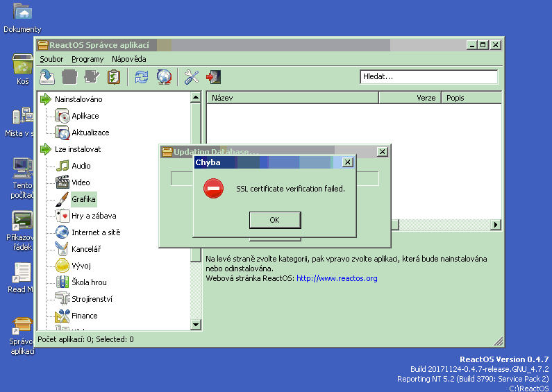Click the greyed-out Uninstall toolbar icon

69,77
